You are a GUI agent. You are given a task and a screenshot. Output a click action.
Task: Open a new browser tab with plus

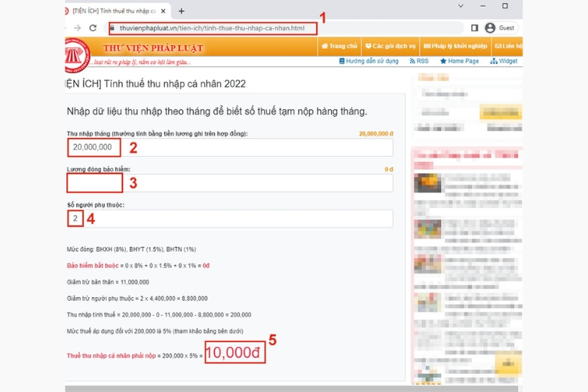pos(181,11)
